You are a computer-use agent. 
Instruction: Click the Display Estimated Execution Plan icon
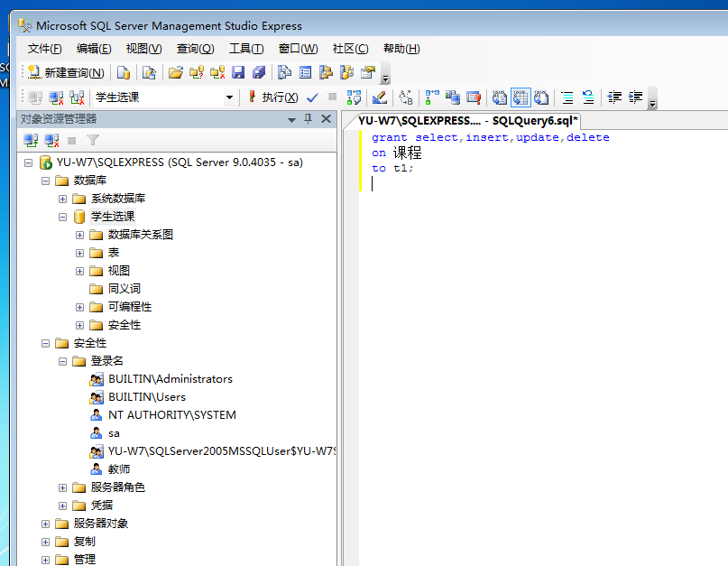pos(354,97)
